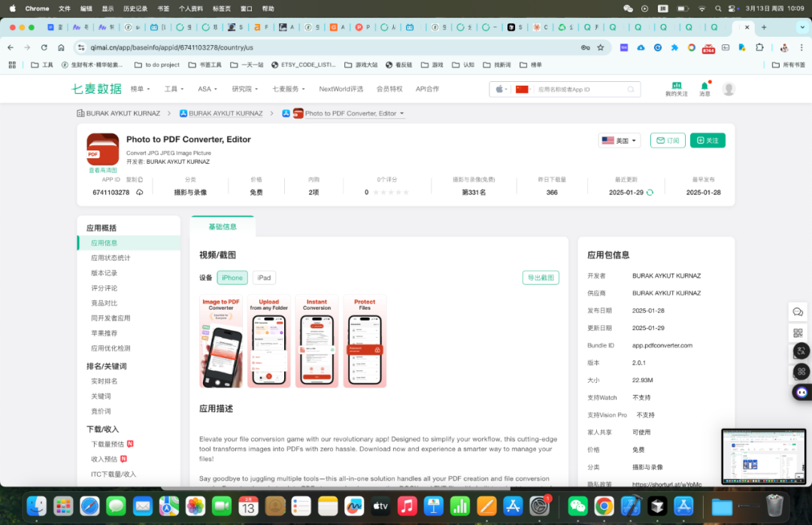
Task: Select the iPhone device toggle
Action: 232,278
